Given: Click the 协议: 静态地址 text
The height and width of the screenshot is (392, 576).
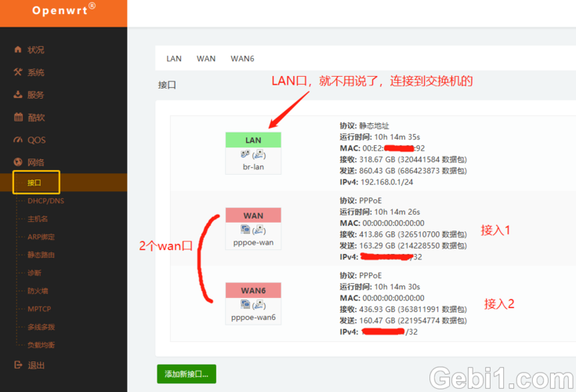Looking at the screenshot, I should pyautogui.click(x=364, y=125).
